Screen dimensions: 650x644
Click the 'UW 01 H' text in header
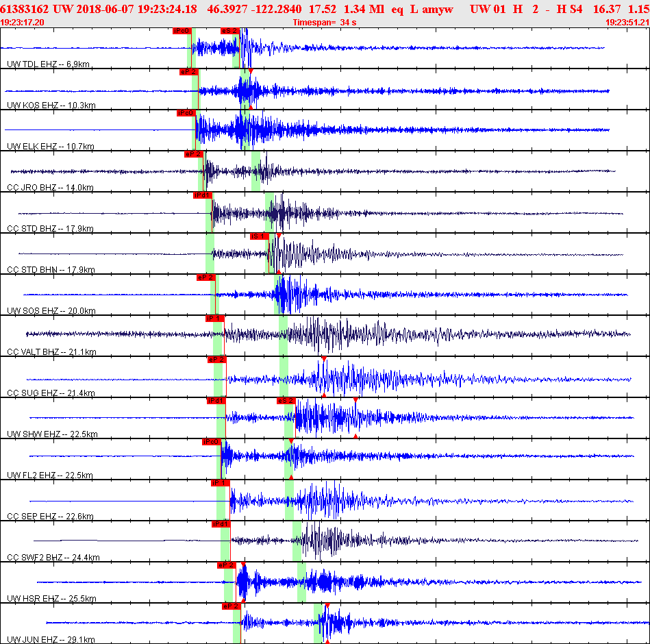coord(496,9)
